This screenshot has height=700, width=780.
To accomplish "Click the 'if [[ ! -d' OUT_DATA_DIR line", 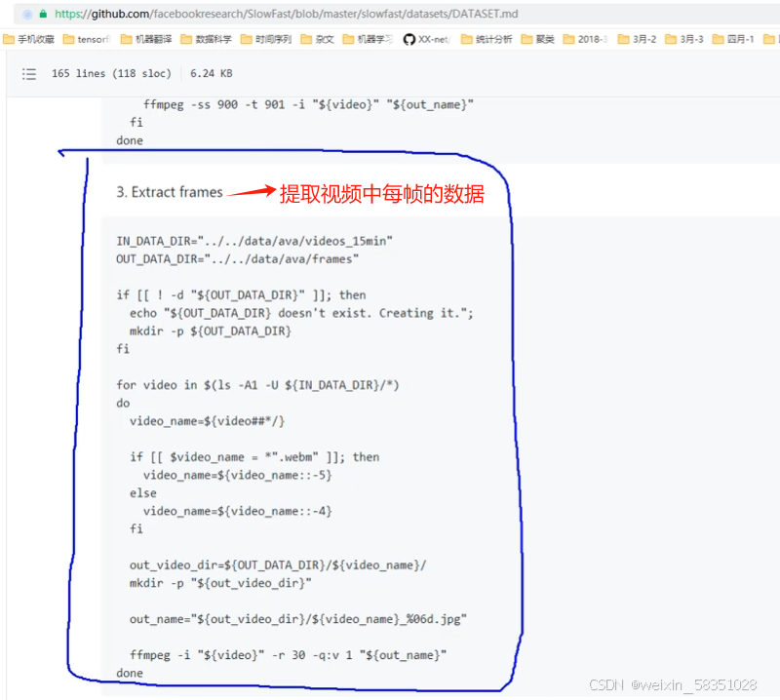I will coord(241,295).
